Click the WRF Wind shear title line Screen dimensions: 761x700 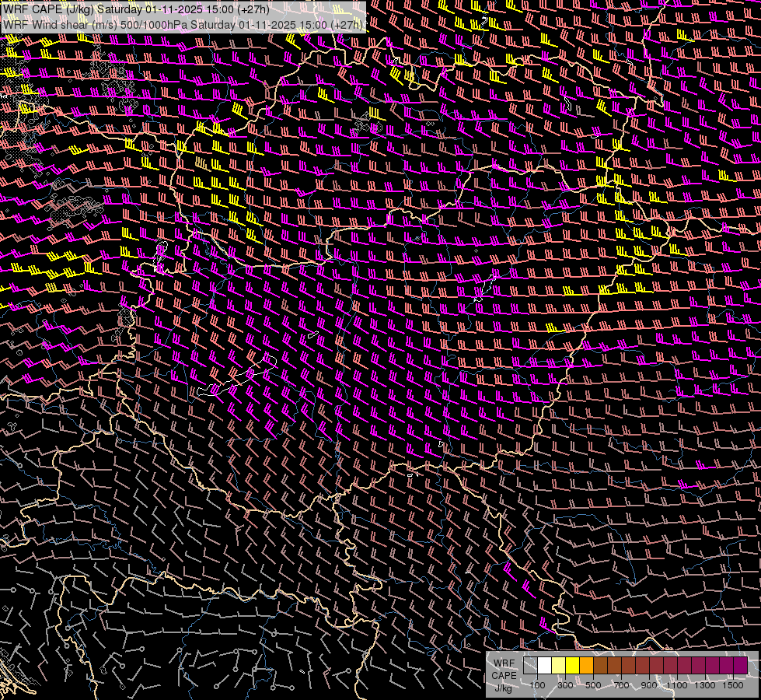[x=183, y=25]
